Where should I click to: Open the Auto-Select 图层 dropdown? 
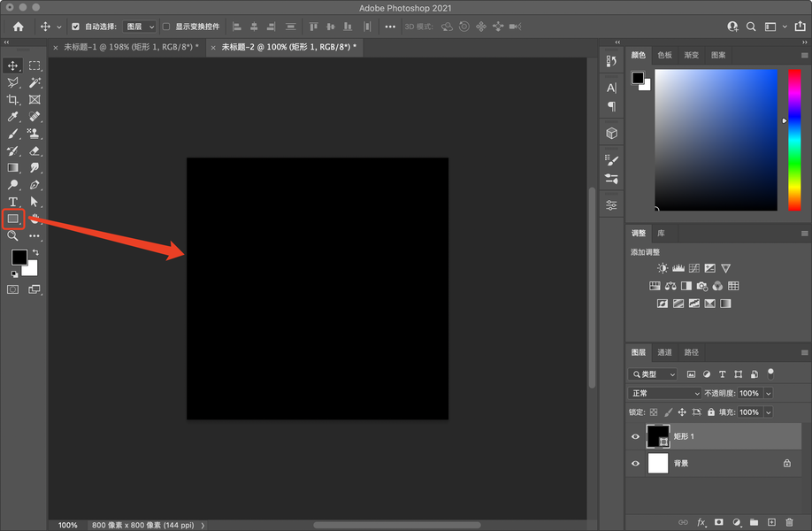(140, 27)
